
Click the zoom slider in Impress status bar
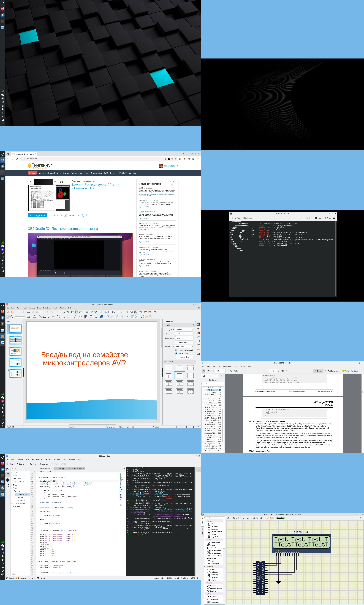(x=186, y=427)
